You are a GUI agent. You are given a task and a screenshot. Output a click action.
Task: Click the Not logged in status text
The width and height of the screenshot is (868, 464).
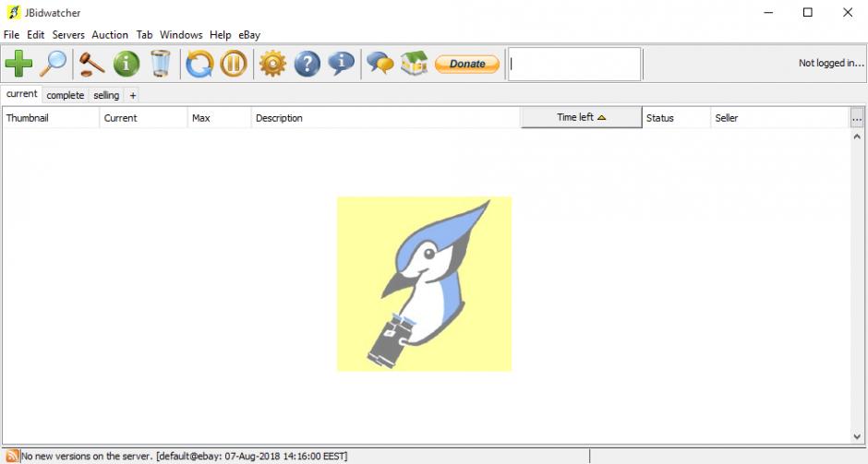[831, 63]
